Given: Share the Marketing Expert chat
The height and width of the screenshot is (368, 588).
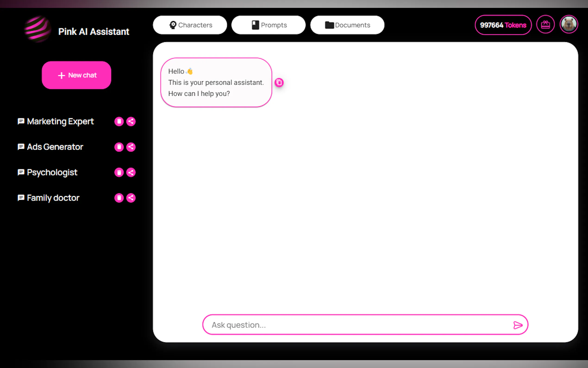Looking at the screenshot, I should pyautogui.click(x=131, y=121).
